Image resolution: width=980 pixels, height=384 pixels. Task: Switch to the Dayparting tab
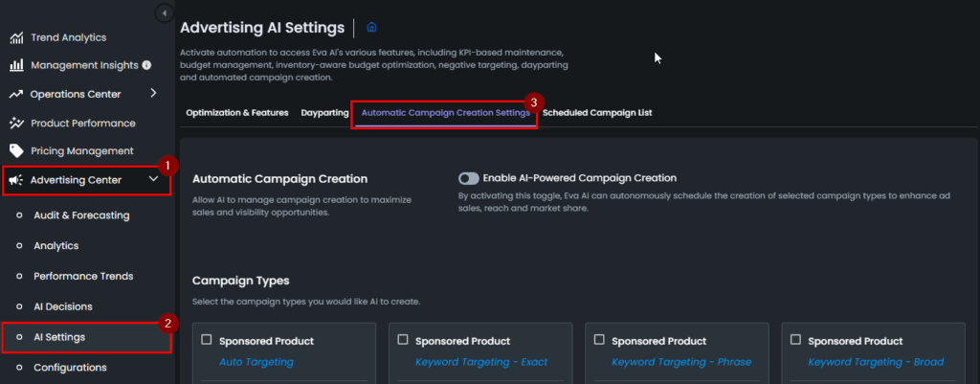coord(324,113)
